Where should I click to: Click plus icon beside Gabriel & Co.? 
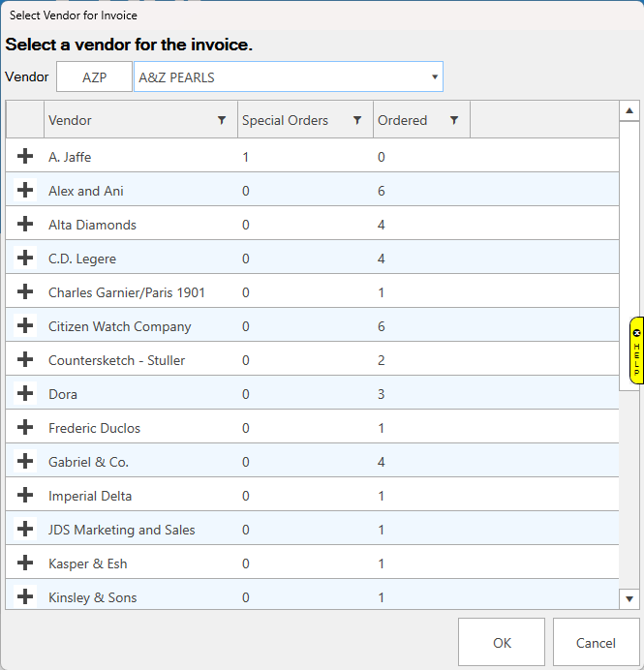point(25,461)
